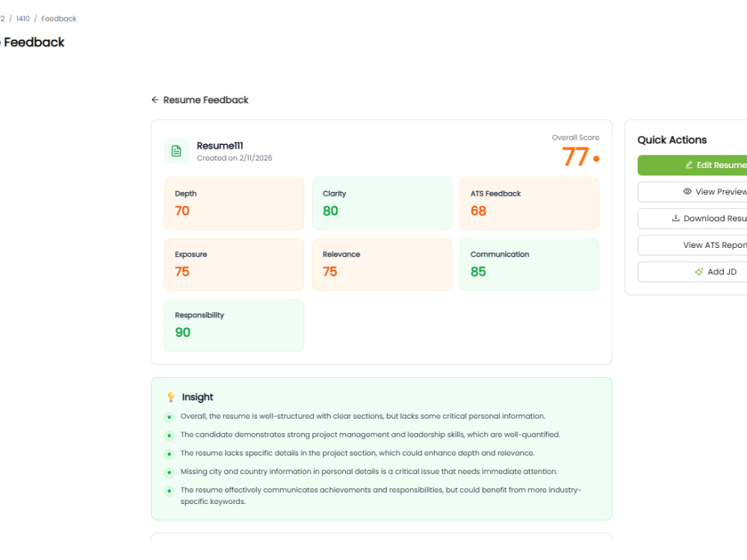
Task: Click the overall score value 77
Action: coord(575,157)
